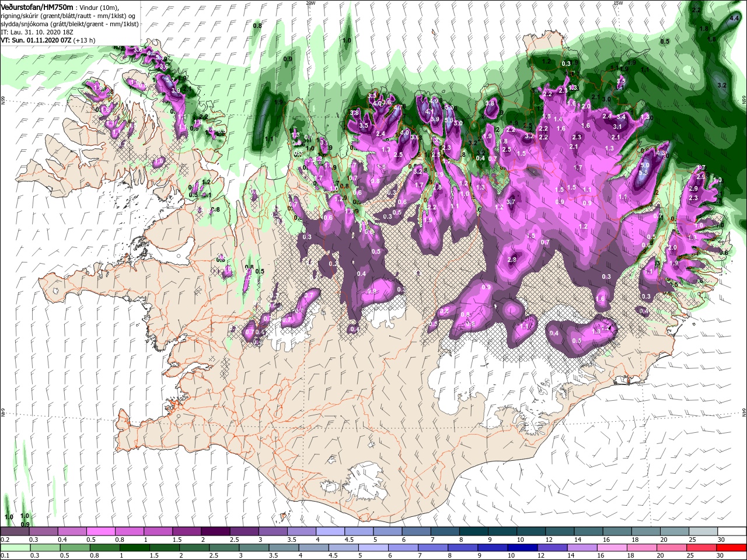The width and height of the screenshot is (747, 560).
Task: Click the '0.1' label in lower legend row
Action: [x=5, y=556]
